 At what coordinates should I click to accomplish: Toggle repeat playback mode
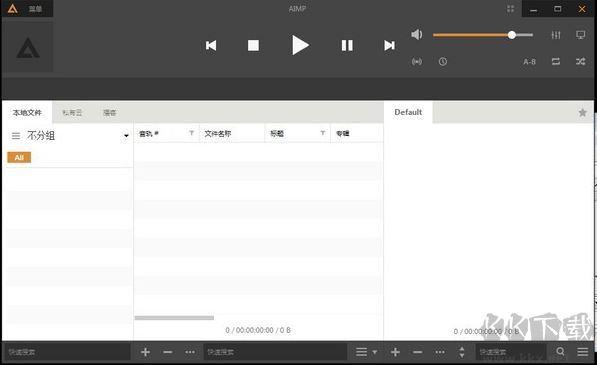click(x=556, y=62)
